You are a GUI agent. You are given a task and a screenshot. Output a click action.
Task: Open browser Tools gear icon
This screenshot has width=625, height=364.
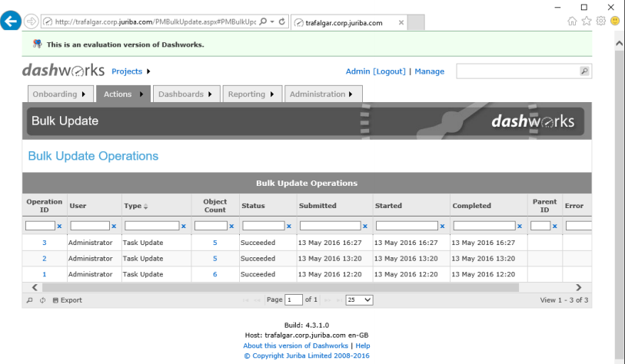tap(600, 21)
